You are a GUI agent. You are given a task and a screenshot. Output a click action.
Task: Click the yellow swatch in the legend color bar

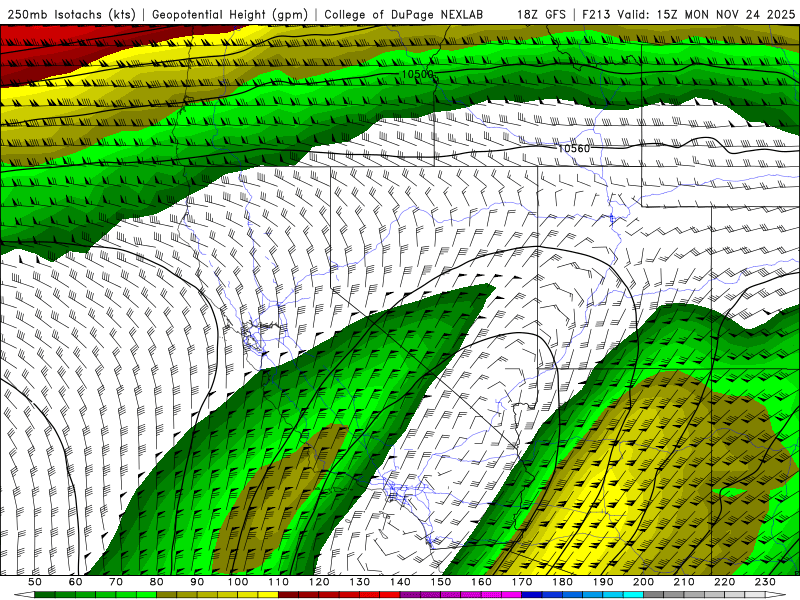click(268, 595)
